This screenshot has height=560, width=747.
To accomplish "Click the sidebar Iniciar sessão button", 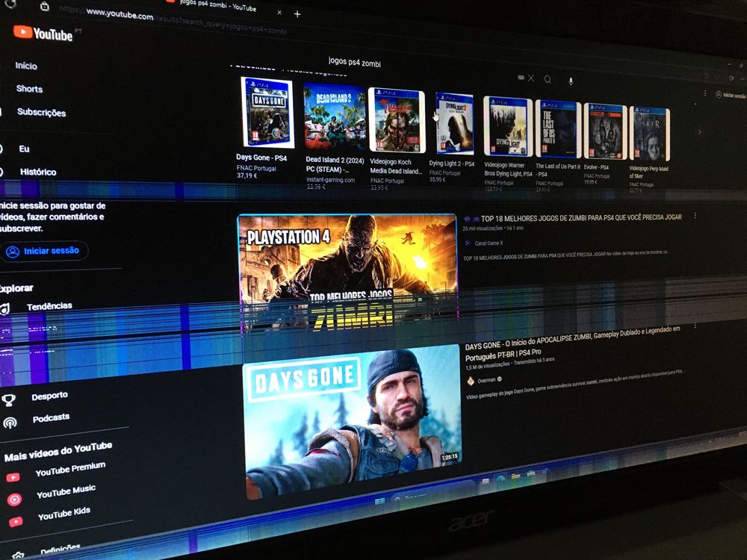I will [44, 251].
